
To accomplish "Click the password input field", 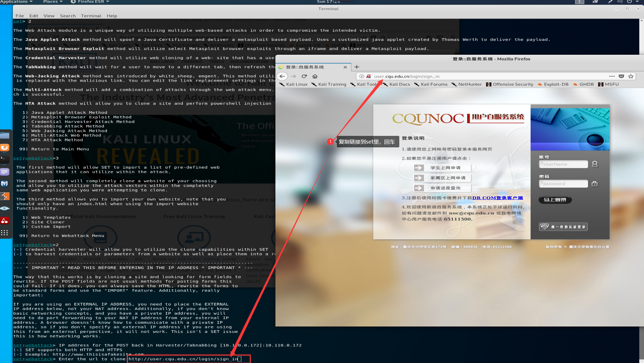I will pyautogui.click(x=563, y=184).
